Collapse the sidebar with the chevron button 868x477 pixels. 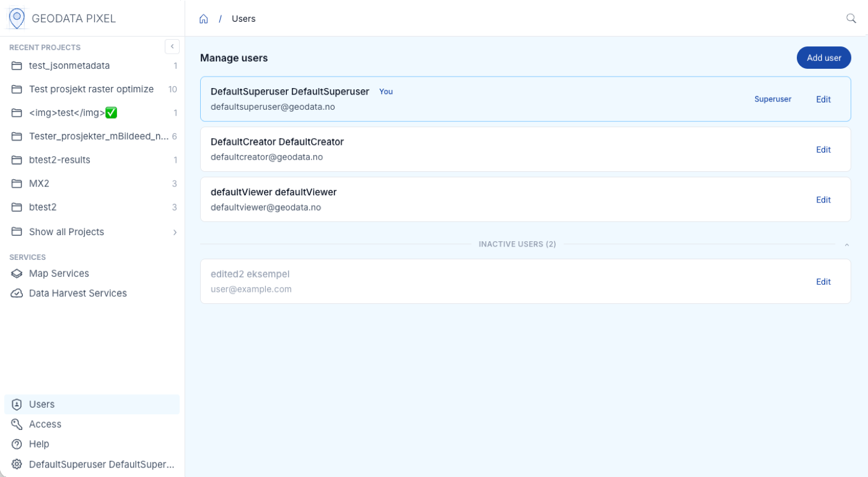click(x=172, y=46)
